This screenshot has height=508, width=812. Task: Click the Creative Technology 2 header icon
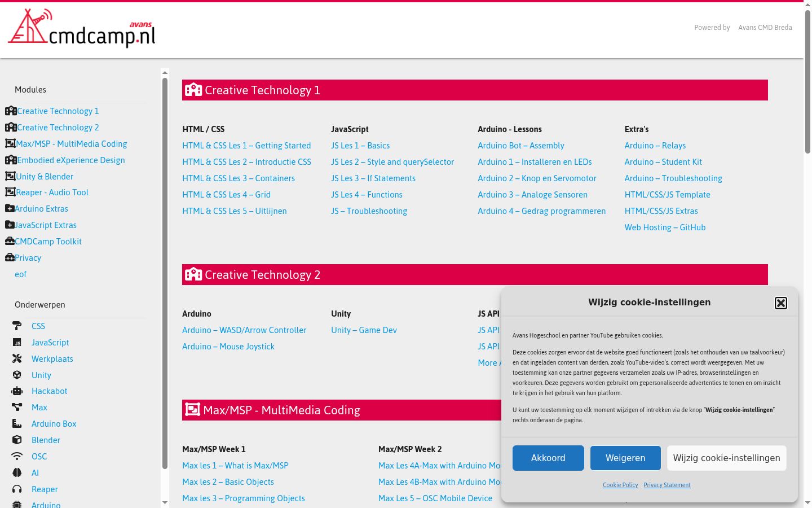tap(193, 274)
